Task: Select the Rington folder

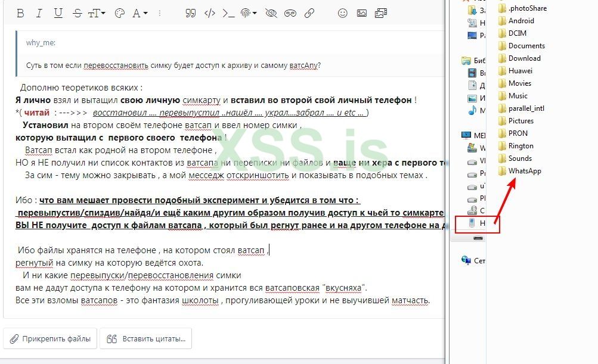Action: [516, 146]
